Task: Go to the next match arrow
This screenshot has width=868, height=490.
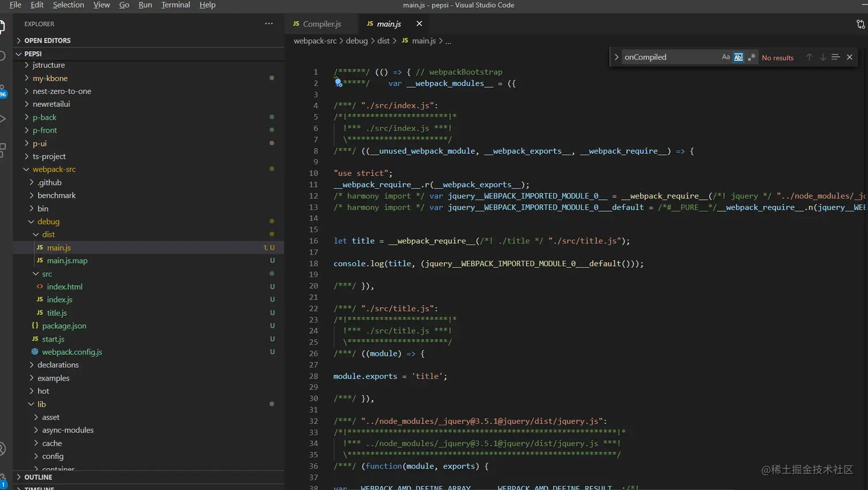Action: click(x=823, y=57)
